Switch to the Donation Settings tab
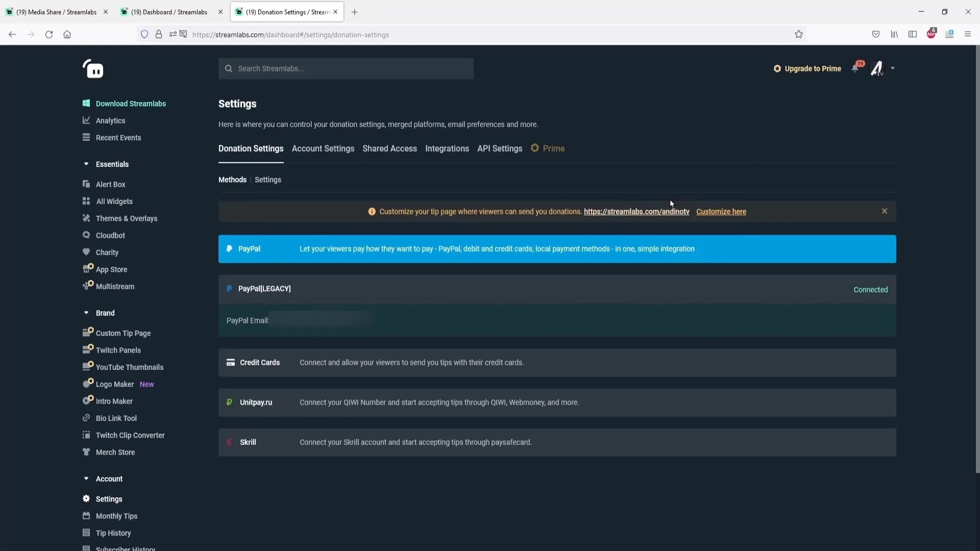The width and height of the screenshot is (980, 551). tap(251, 148)
